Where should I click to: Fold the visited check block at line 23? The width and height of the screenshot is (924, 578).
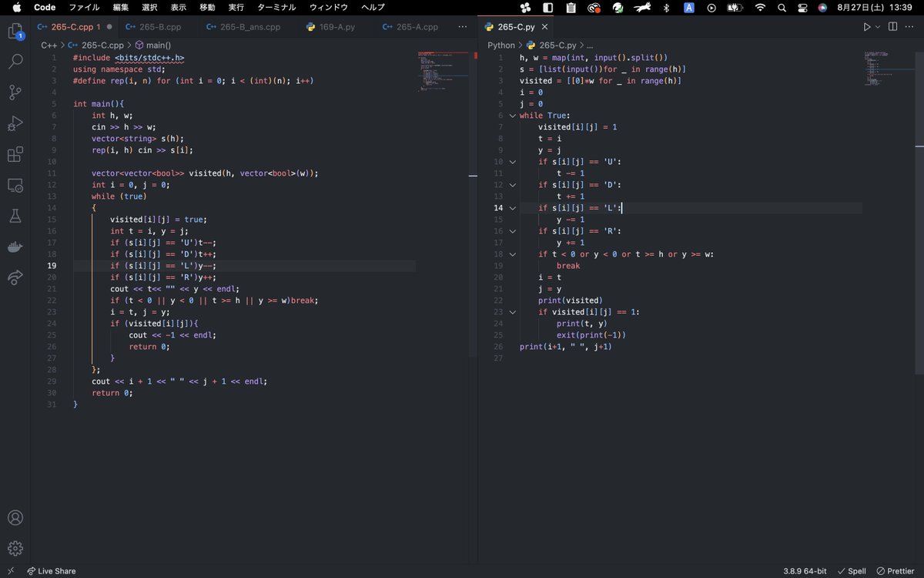click(x=512, y=312)
